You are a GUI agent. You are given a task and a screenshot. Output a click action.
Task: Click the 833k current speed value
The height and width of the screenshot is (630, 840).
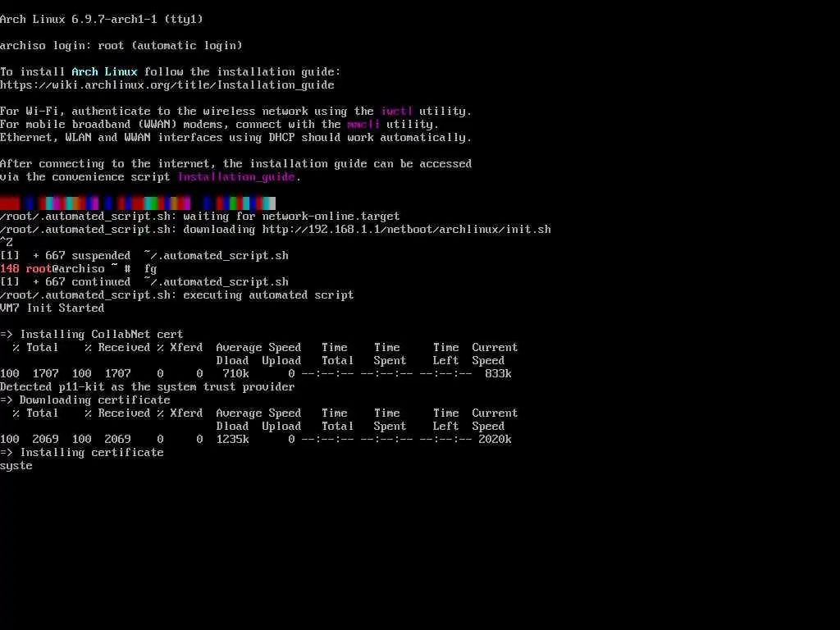(498, 374)
